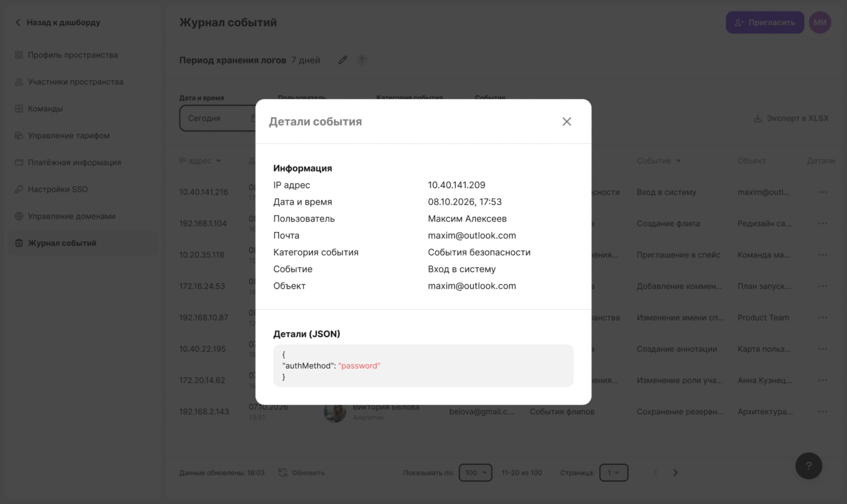
Task: Open details menu for Изменение роли row
Action: 822,380
